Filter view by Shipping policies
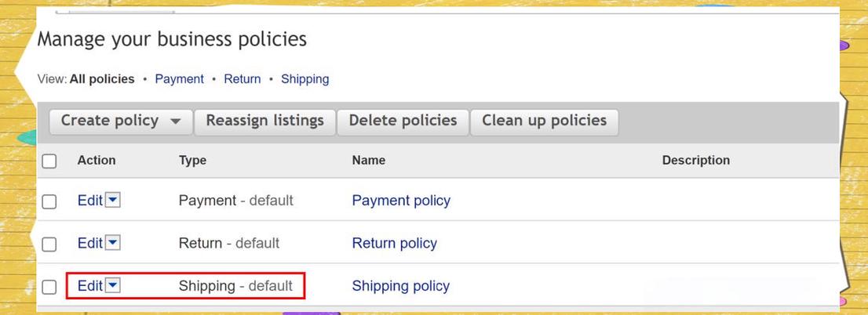 pos(305,79)
